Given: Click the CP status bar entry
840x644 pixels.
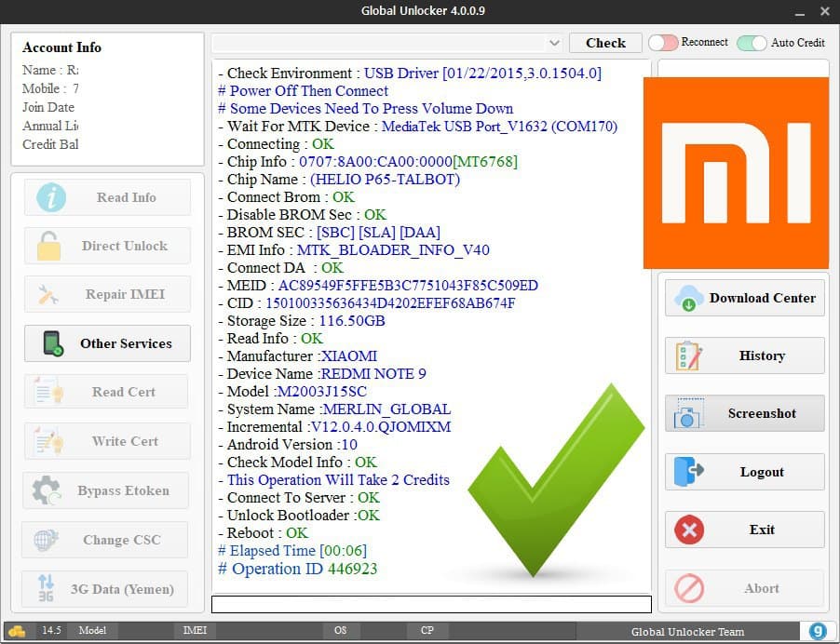Looking at the screenshot, I should click(x=427, y=631).
